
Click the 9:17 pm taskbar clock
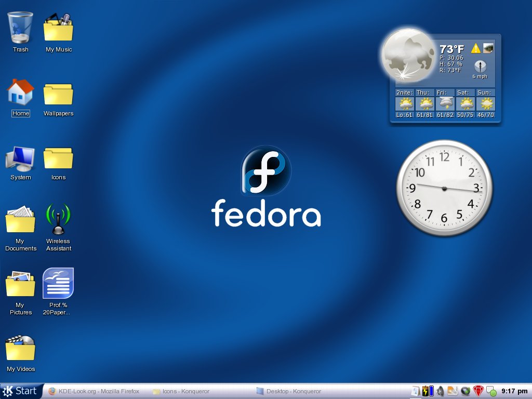pos(514,391)
